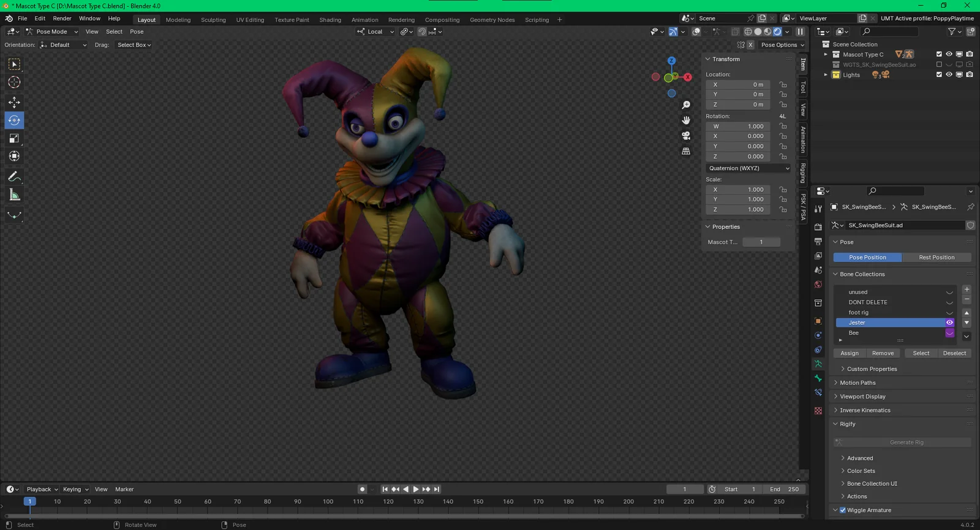This screenshot has height=530, width=980.
Task: Hide the Jester bone collection
Action: 949,323
